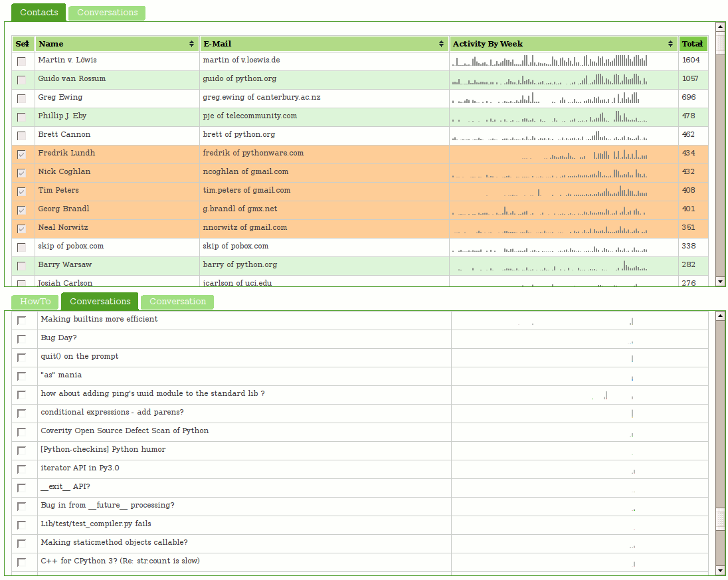Deselect the Neal Norwitz checkbox
The width and height of the screenshot is (728, 580).
21,229
